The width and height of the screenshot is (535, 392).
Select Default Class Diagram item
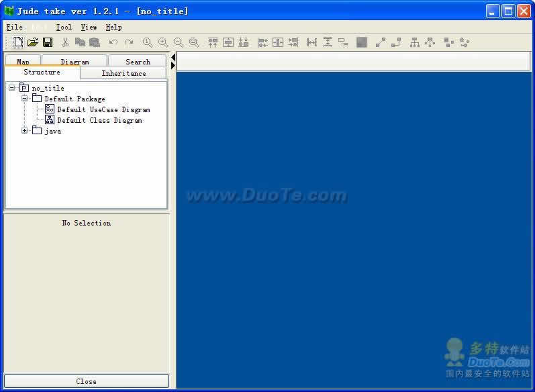tap(99, 120)
